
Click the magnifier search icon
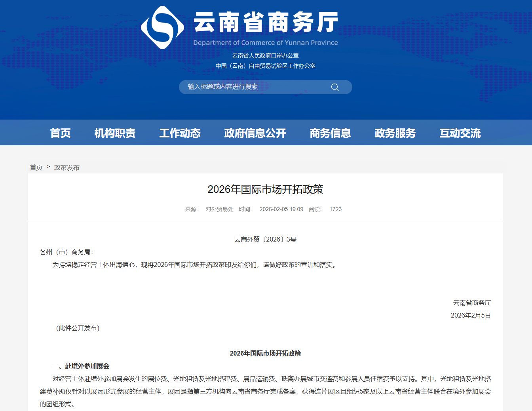tap(335, 87)
